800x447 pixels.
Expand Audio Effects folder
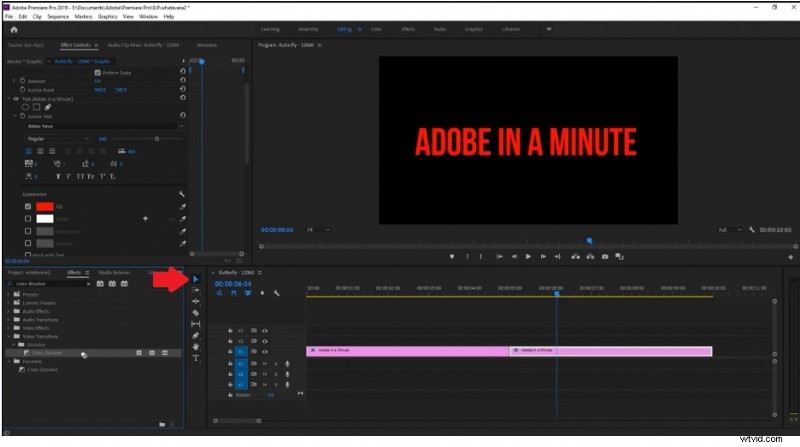8,311
